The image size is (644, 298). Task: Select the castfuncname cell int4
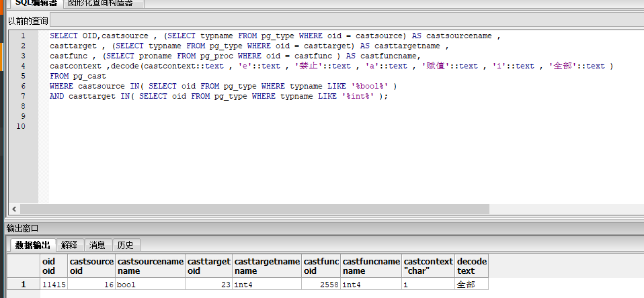pyautogui.click(x=371, y=284)
